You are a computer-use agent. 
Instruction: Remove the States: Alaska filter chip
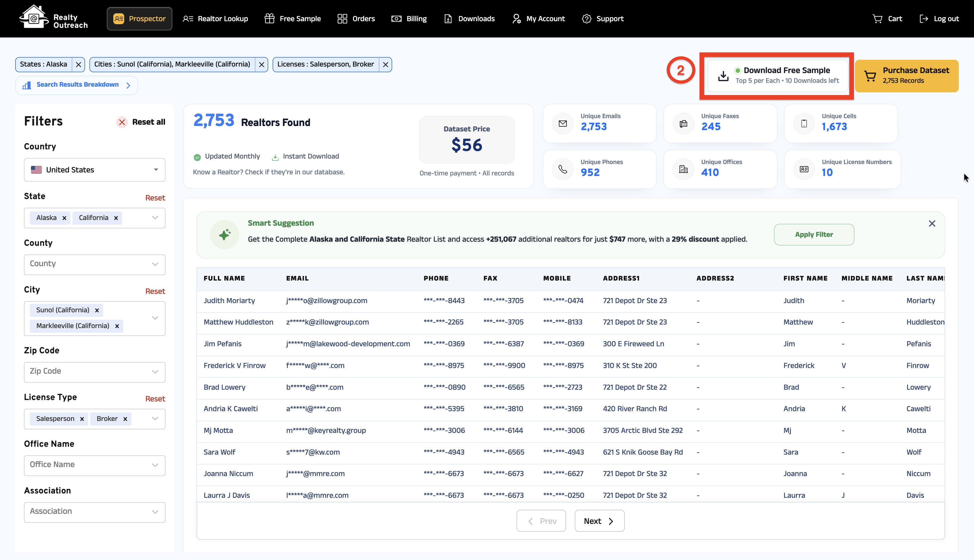(79, 65)
